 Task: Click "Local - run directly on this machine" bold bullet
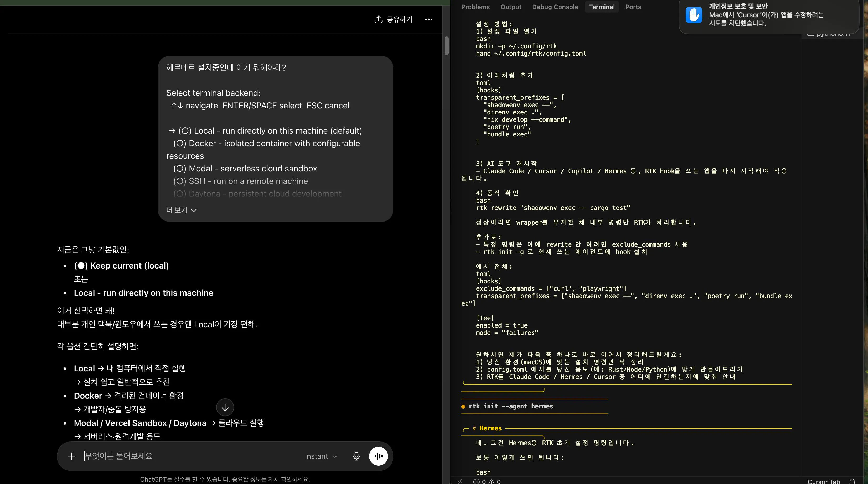point(143,293)
